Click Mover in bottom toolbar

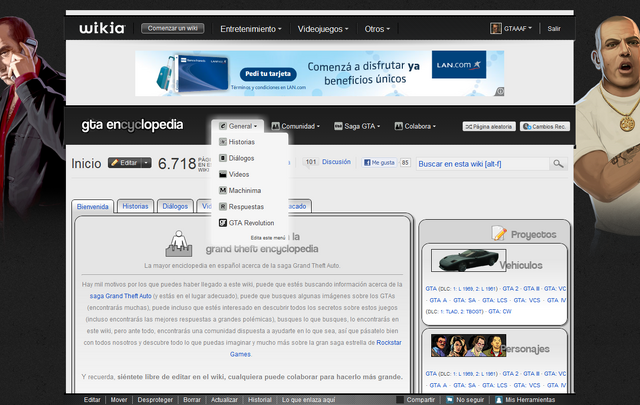pyautogui.click(x=119, y=400)
